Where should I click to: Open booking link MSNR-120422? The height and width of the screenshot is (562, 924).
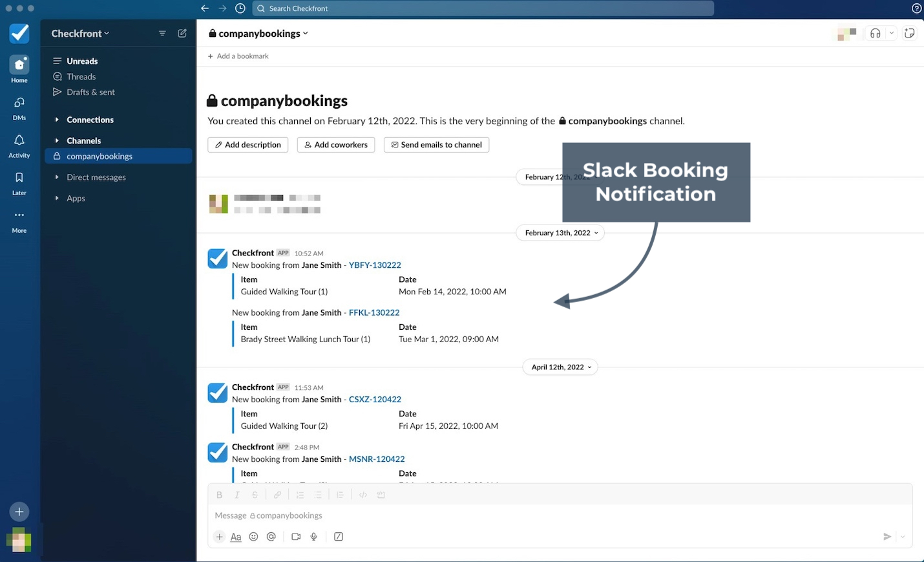click(x=377, y=459)
